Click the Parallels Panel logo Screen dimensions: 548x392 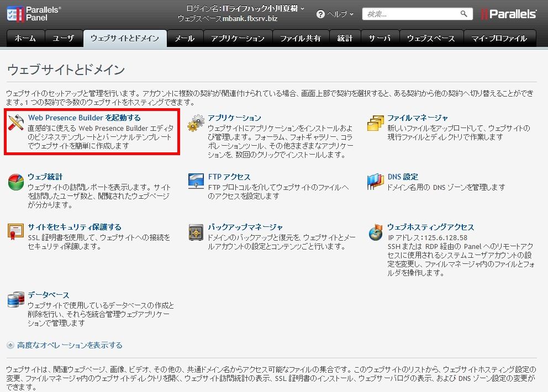[x=34, y=14]
